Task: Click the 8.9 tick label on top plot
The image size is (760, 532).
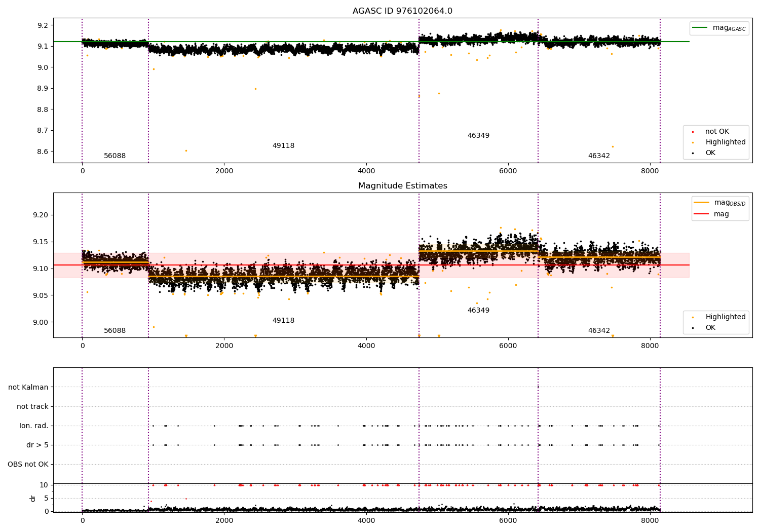Action: click(43, 89)
